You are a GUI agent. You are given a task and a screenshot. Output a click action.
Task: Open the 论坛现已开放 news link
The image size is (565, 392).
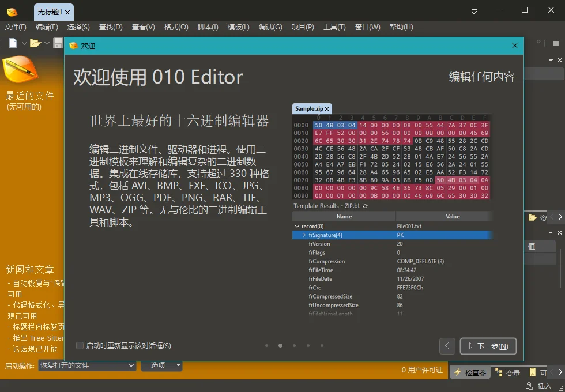[32, 349]
